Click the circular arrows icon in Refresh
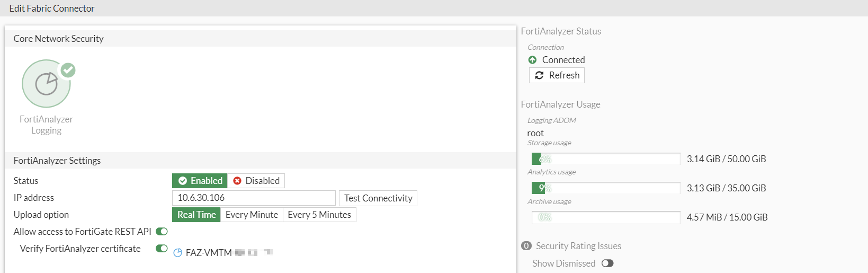 539,75
